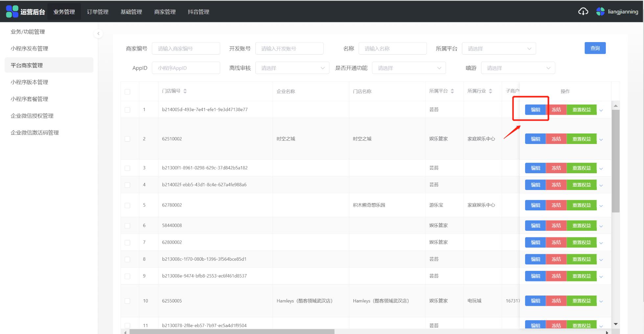Image resolution: width=644 pixels, height=334 pixels.
Task: Click 重置权益 button for row 3
Action: pos(582,168)
